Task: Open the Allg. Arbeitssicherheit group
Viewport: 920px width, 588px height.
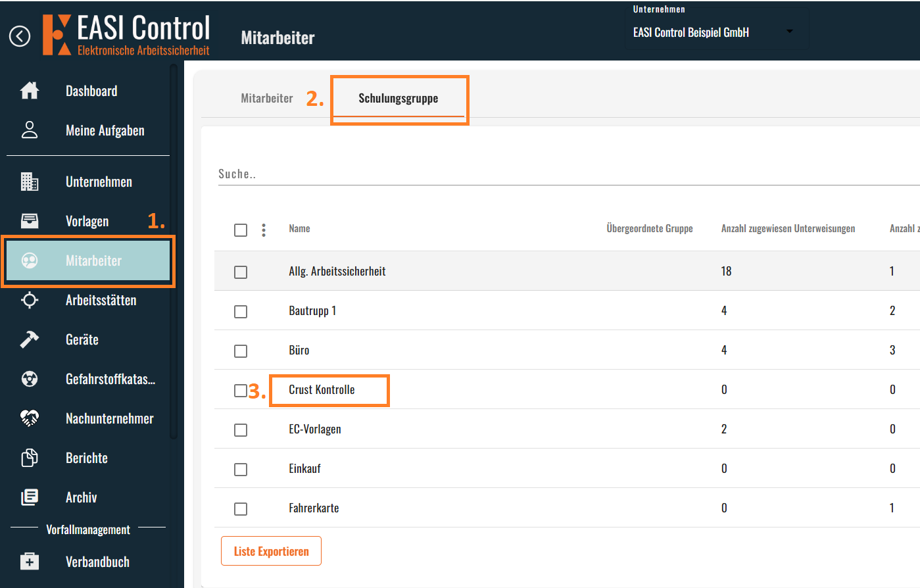Action: 337,272
